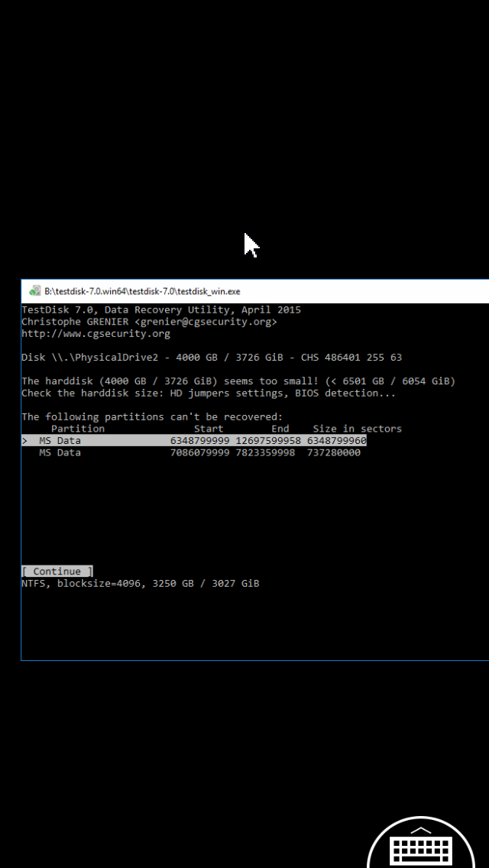Click Disk \\.\PhysicalDrive2 line

tap(212, 358)
